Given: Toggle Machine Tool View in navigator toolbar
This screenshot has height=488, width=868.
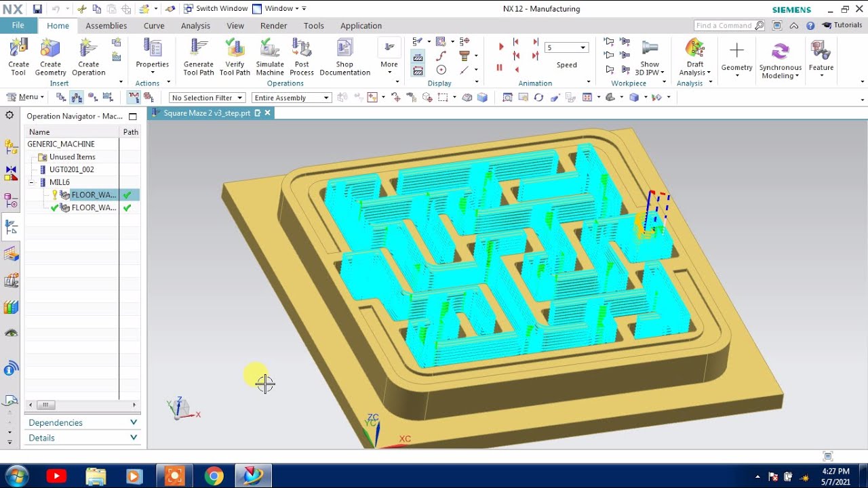Looking at the screenshot, I should tap(77, 98).
